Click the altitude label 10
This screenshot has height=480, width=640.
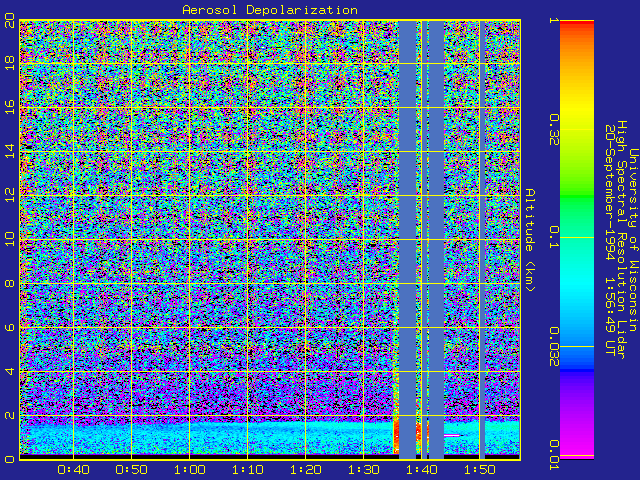(x=9, y=240)
